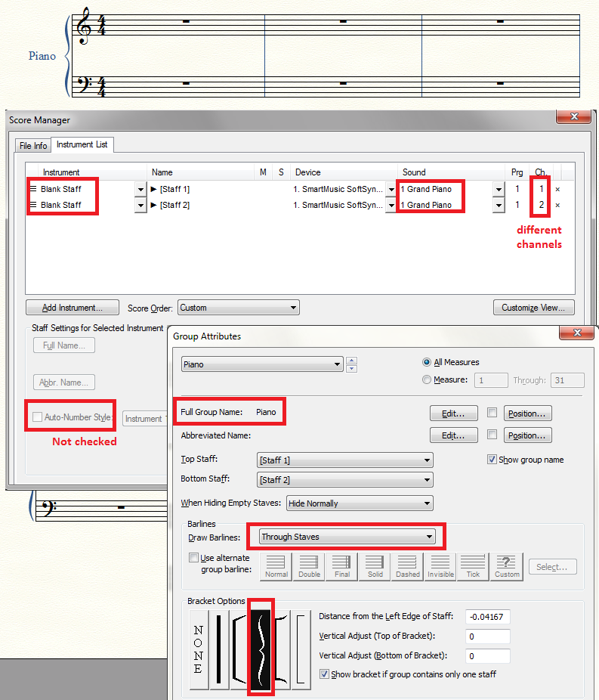Click the Distance from Left Edge field
The width and height of the screenshot is (599, 700).
[x=487, y=617]
